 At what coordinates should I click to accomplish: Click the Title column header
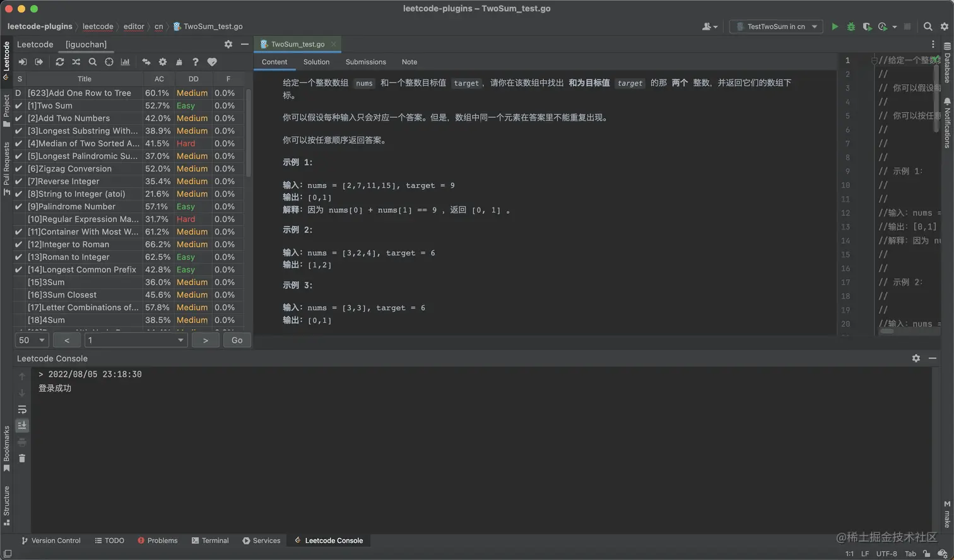(85, 79)
